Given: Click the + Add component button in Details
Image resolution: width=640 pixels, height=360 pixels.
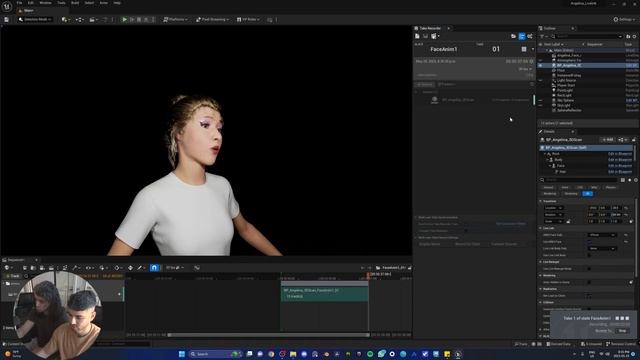Looking at the screenshot, I should 608,140.
